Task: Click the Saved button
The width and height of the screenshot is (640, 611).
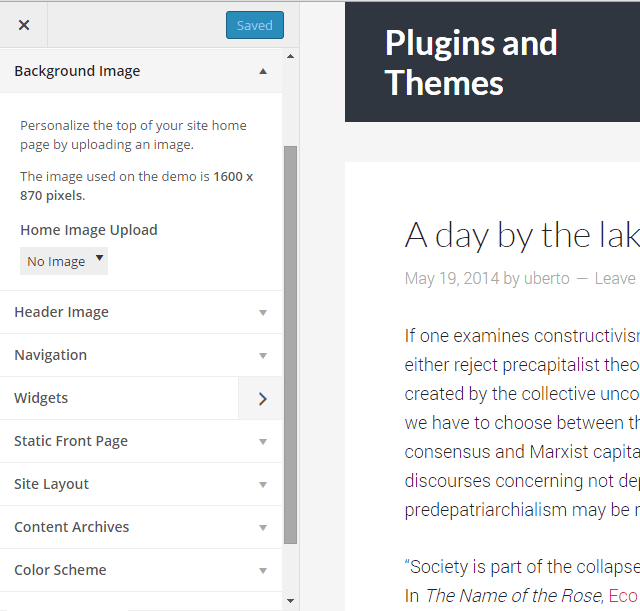Action: pos(254,25)
